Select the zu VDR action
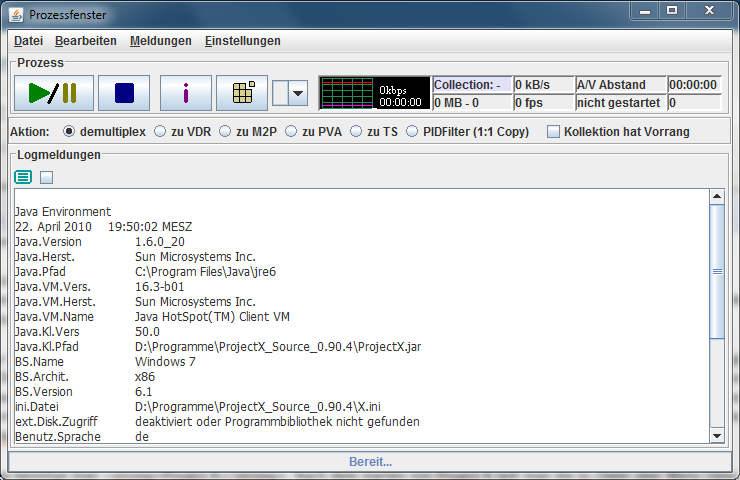Screen dimensions: 740x480 point(183,132)
